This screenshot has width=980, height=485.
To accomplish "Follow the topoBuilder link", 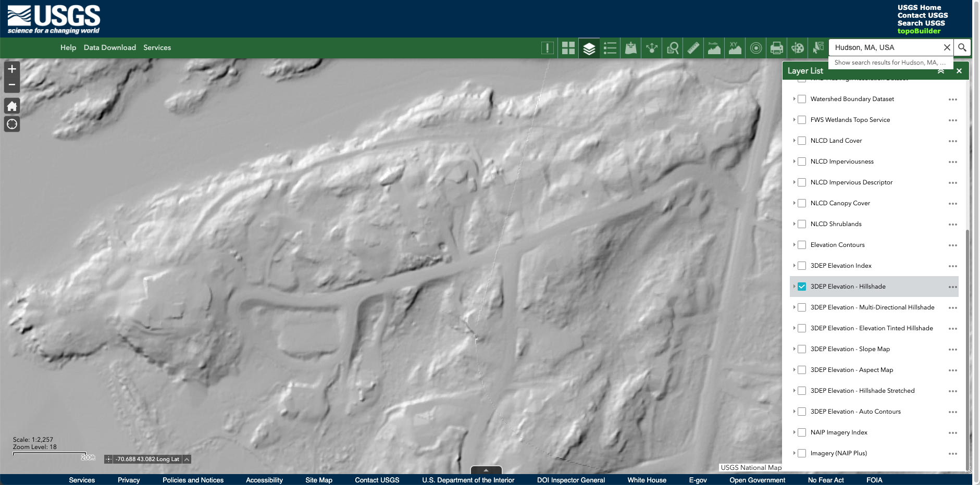I will tap(919, 31).
